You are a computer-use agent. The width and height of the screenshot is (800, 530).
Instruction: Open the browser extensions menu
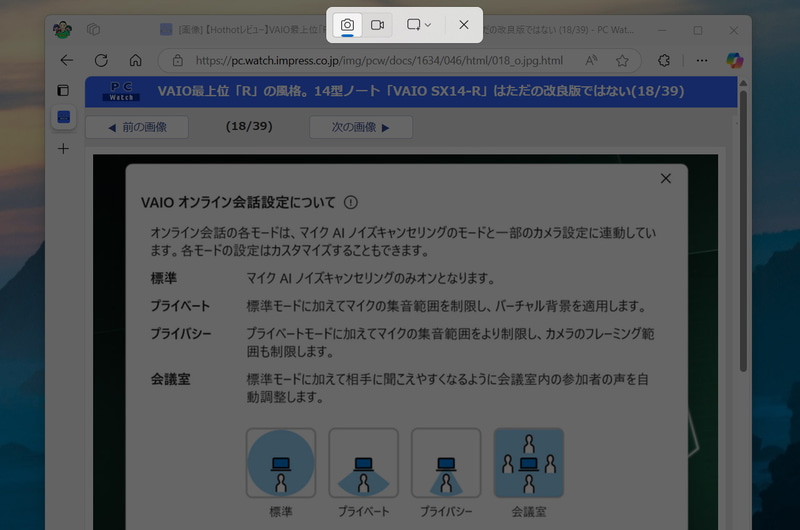(x=664, y=61)
